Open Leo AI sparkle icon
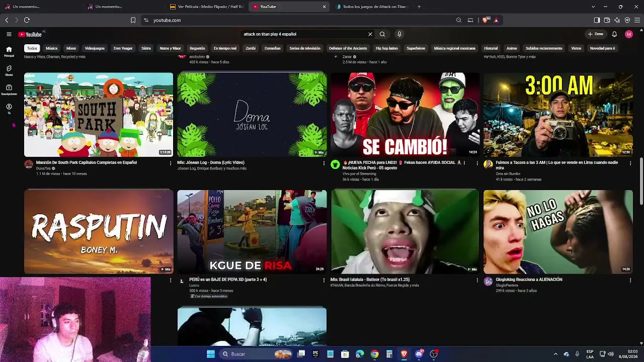Screen dimensions: 644x362 click(617, 20)
